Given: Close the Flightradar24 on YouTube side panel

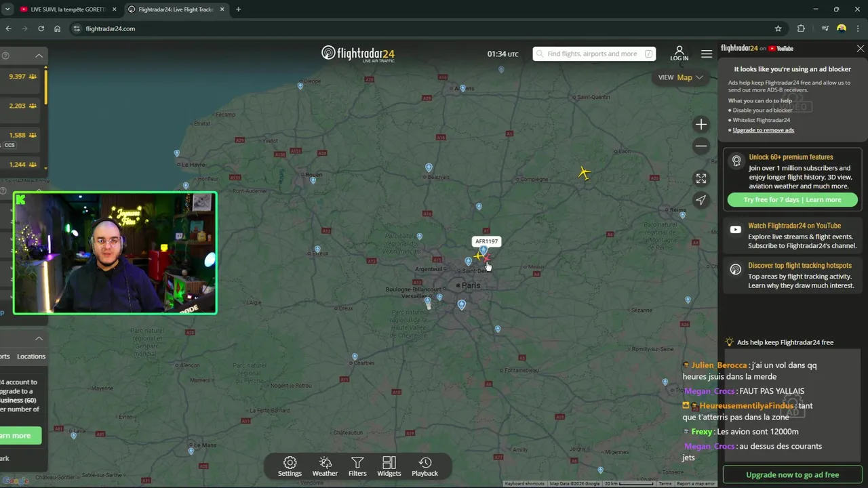Looking at the screenshot, I should (x=860, y=49).
